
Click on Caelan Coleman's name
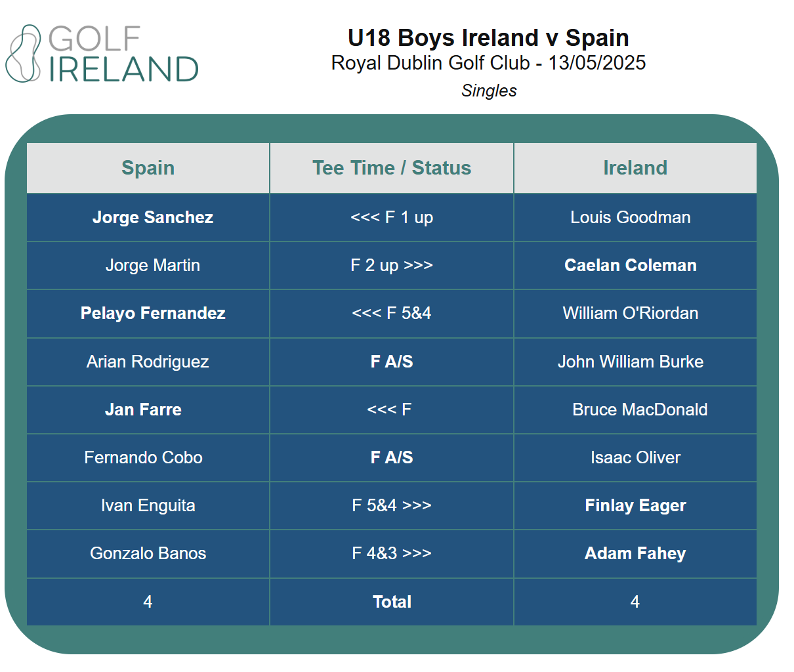tap(630, 265)
